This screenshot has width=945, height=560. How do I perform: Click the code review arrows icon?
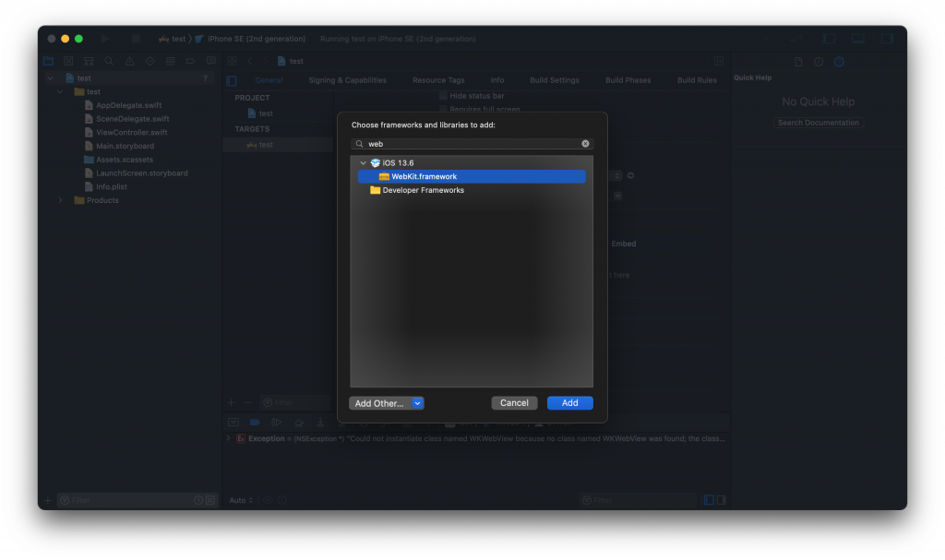[796, 39]
